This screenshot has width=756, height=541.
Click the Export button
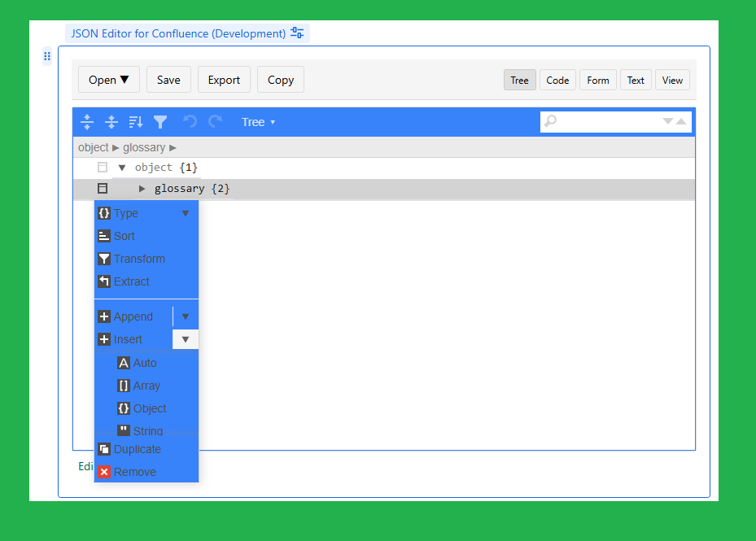click(x=224, y=80)
